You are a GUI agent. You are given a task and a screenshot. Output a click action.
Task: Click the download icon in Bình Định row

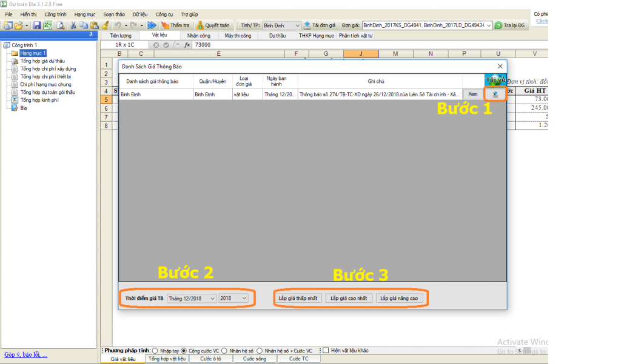pyautogui.click(x=495, y=94)
